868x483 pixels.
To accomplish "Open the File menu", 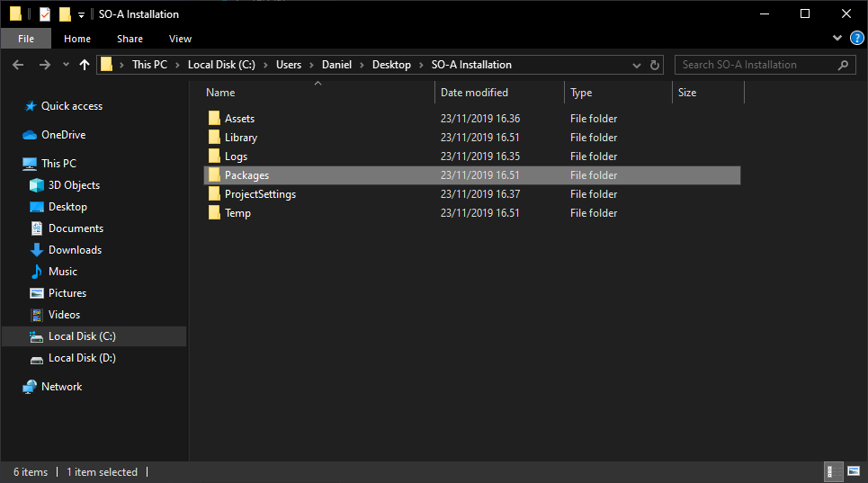I will (26, 39).
